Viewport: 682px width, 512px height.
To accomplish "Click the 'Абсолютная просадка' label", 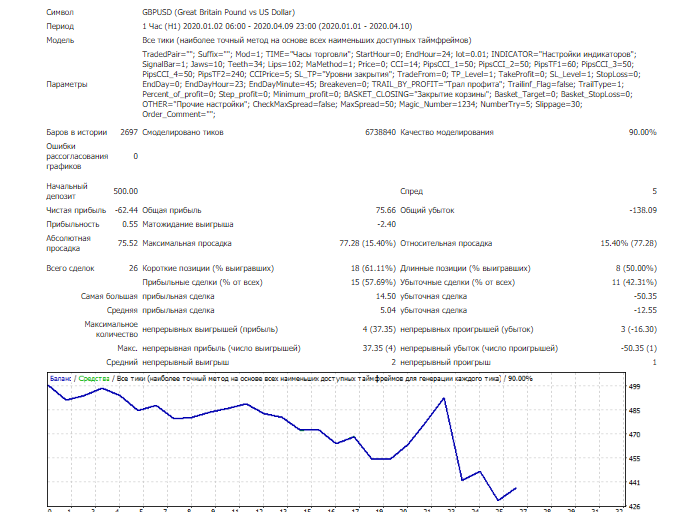I will 68,243.
